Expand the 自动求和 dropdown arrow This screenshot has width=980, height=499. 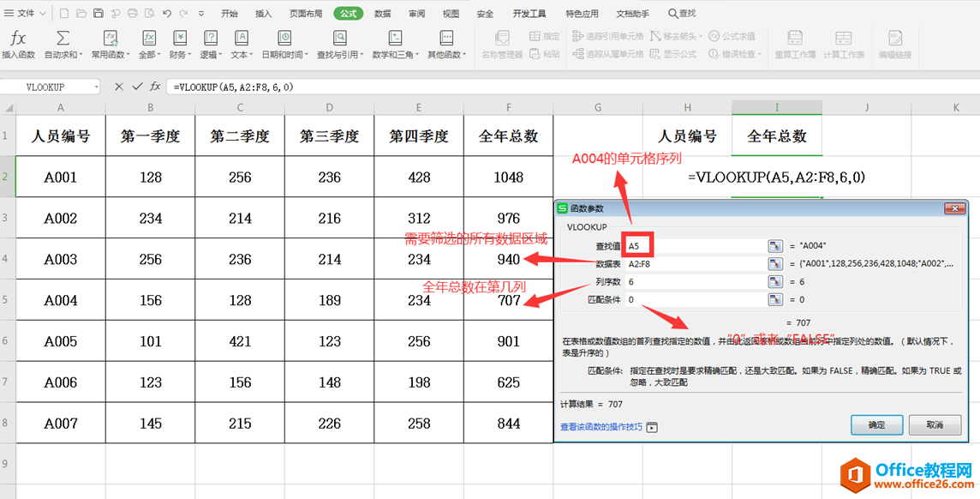[x=81, y=55]
